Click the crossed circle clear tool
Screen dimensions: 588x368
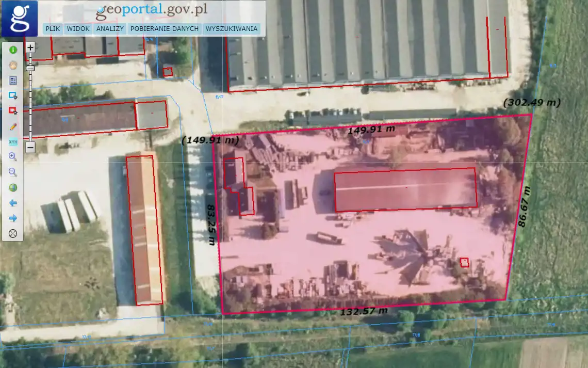click(x=13, y=234)
